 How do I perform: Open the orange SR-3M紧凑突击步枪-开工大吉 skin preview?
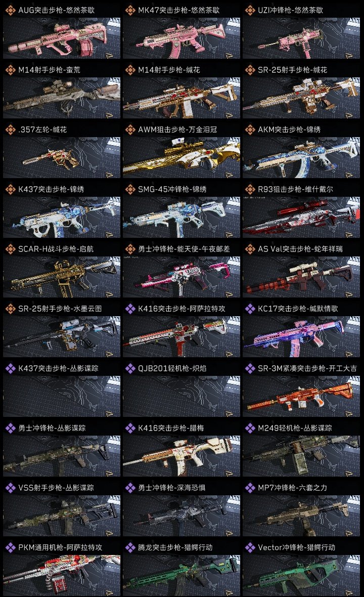(x=301, y=396)
